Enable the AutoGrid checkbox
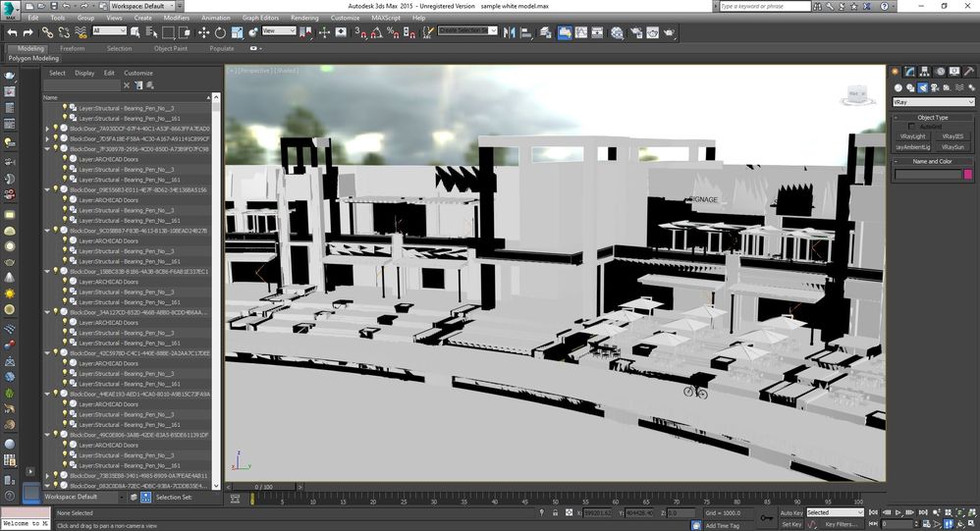Screen dimensions: 980x531 tap(912, 127)
